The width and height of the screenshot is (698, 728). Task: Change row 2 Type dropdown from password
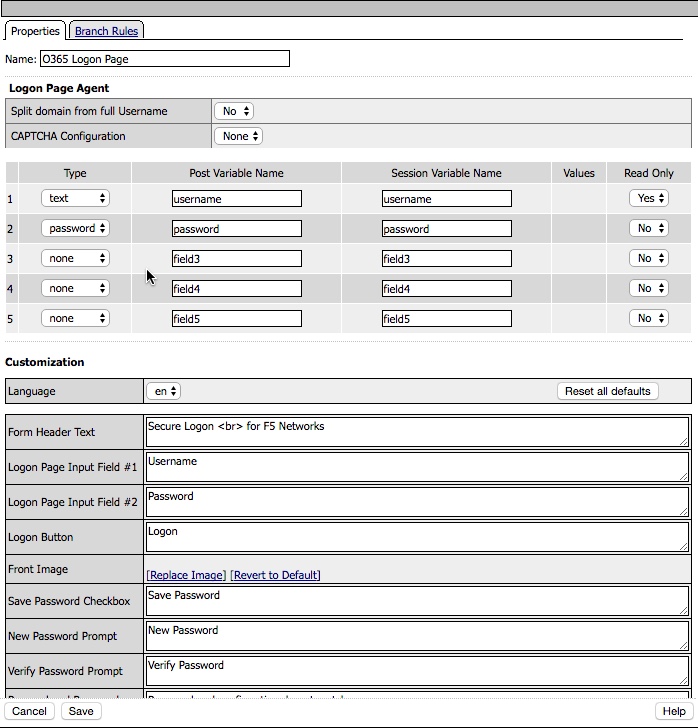75,229
